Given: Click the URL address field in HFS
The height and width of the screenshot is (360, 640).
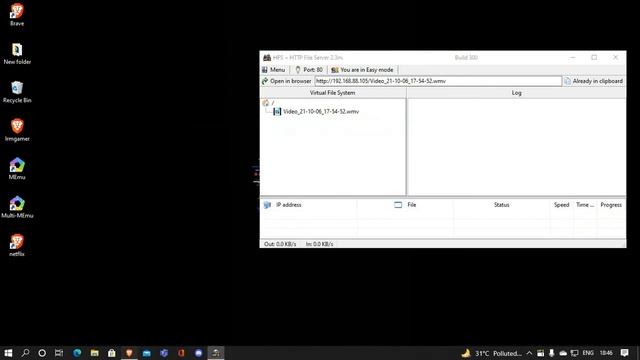Looking at the screenshot, I should tap(438, 81).
